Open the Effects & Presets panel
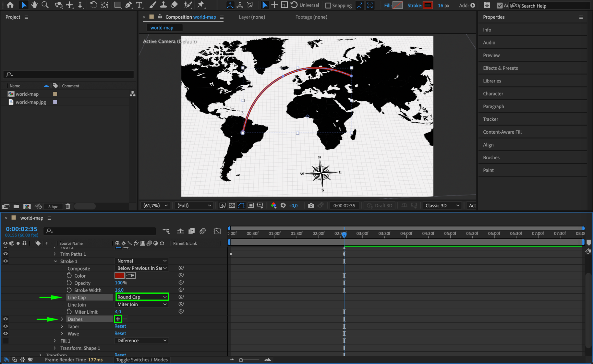This screenshot has height=364, width=593. click(x=500, y=68)
